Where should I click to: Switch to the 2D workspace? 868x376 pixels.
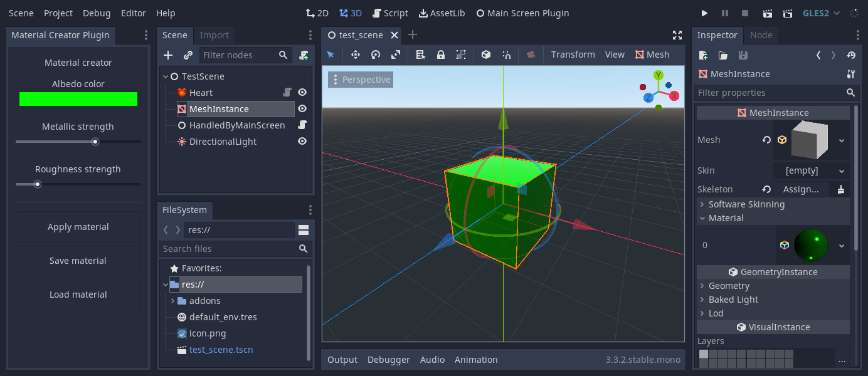(317, 13)
